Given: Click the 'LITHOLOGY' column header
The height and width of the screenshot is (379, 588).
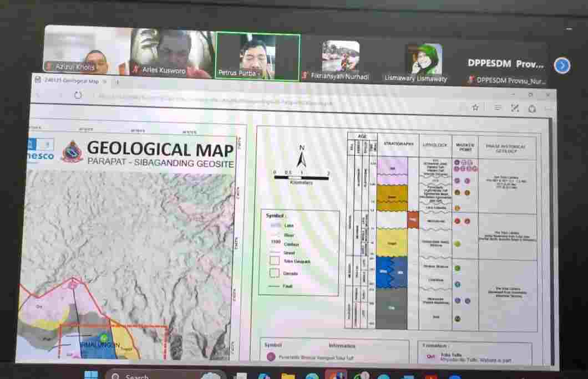Looking at the screenshot, I should pyautogui.click(x=435, y=145).
